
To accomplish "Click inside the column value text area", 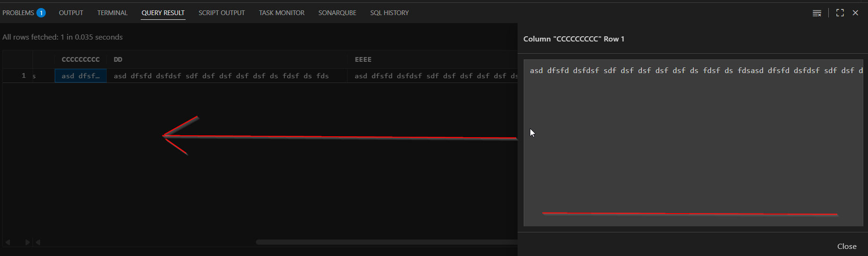I will coord(693,141).
